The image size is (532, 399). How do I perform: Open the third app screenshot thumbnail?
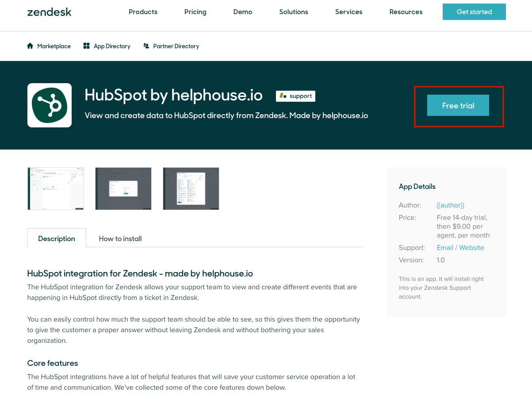(x=191, y=188)
